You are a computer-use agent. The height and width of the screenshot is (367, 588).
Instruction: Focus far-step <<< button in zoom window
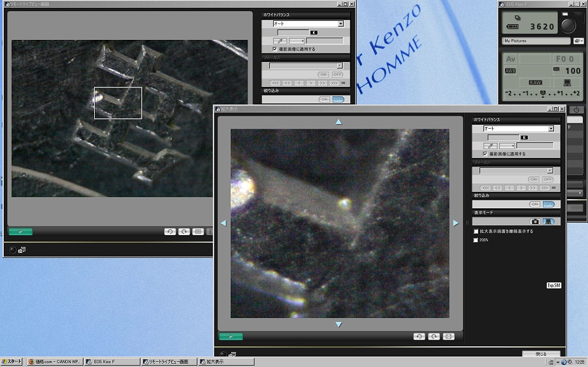pos(485,188)
